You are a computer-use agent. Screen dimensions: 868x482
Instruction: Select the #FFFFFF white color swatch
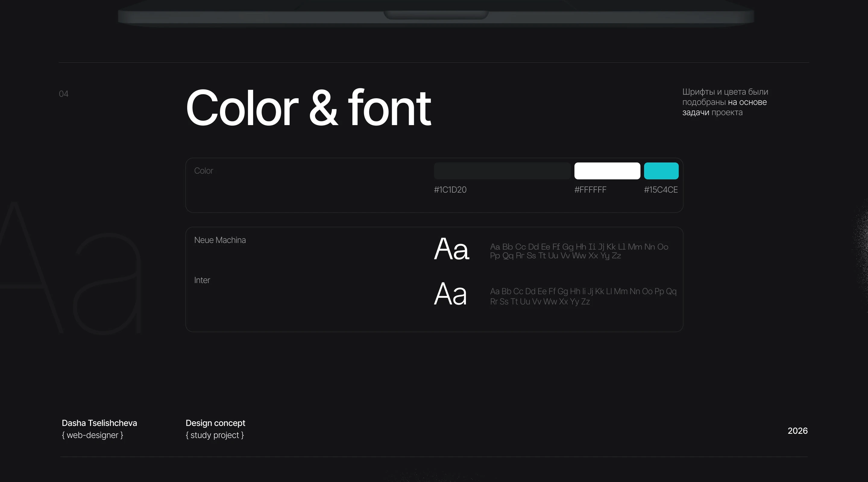(x=607, y=171)
